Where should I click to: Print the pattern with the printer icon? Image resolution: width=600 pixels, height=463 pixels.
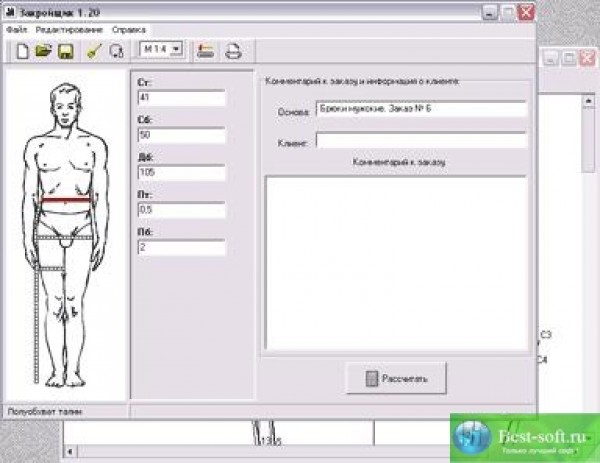233,51
